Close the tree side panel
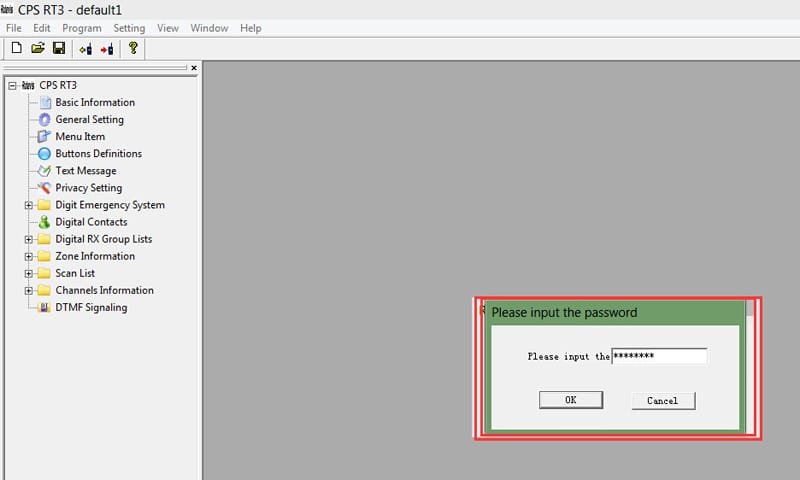 (194, 68)
